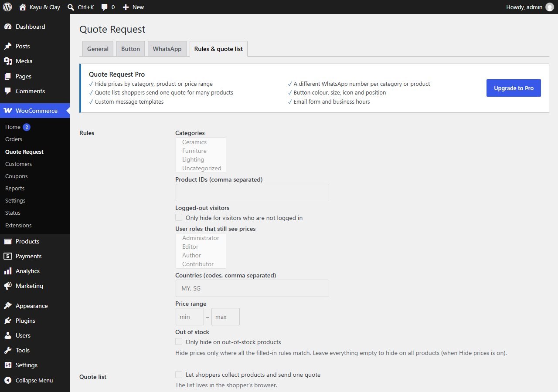
Task: Click the price range max field
Action: 225,317
